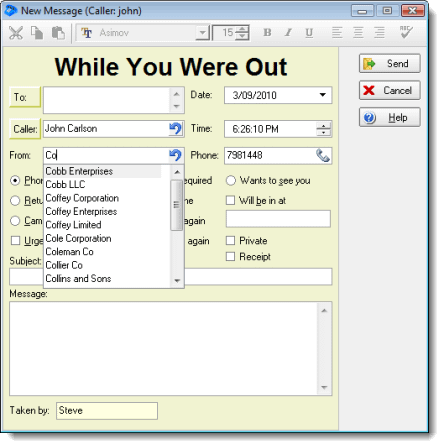This screenshot has width=444, height=448.
Task: Open the Date dropdown calendar
Action: tap(322, 95)
